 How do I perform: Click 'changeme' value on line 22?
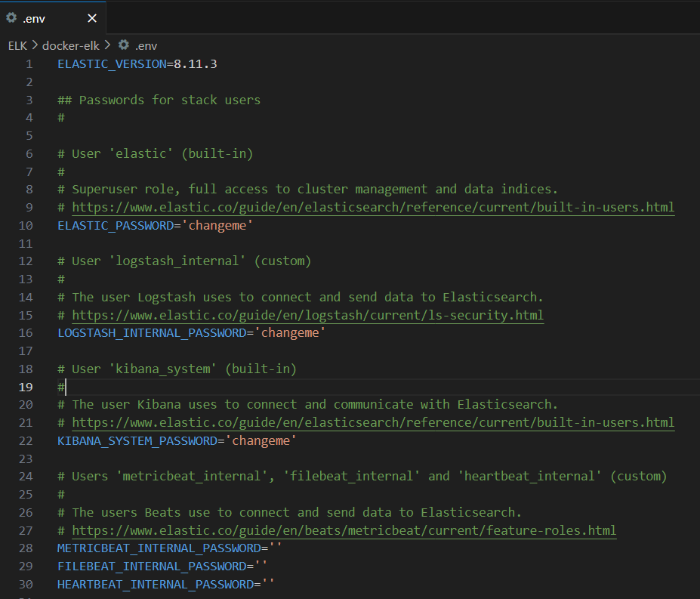(x=261, y=441)
